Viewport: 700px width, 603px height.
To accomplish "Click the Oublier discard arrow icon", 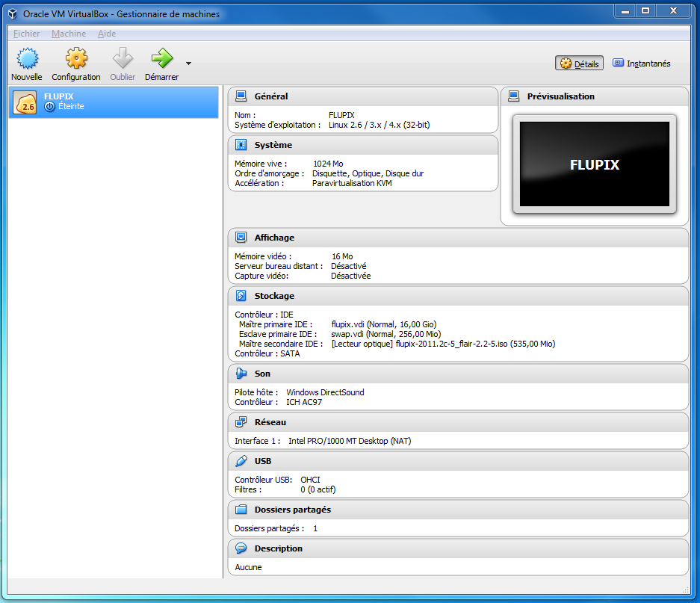I will (x=123, y=58).
